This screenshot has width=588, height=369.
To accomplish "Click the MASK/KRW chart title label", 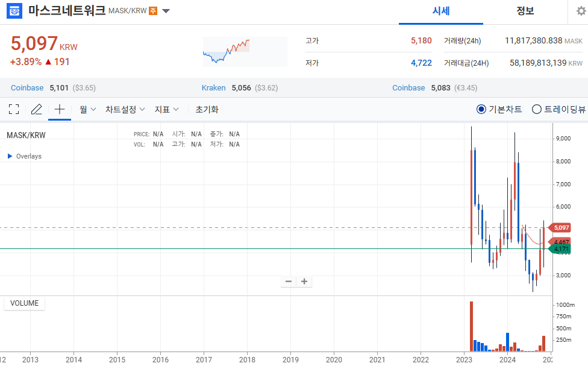I will pyautogui.click(x=26, y=135).
